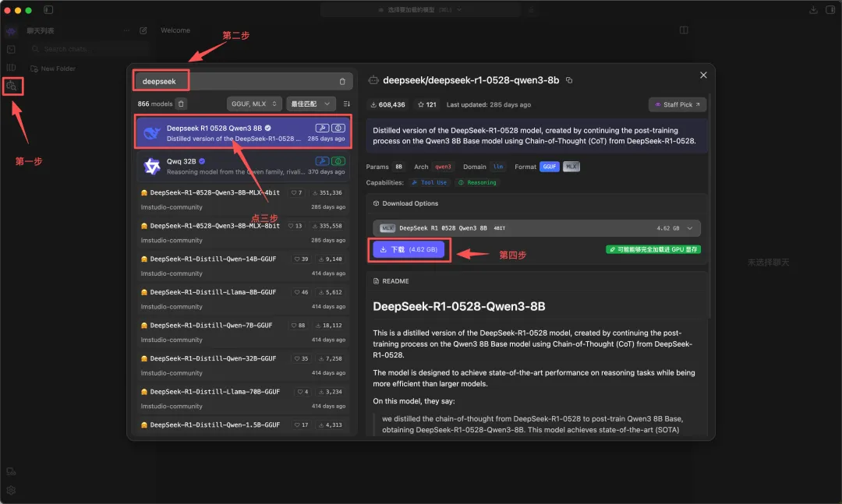Clear the deepseek search with trash icon
842x504 pixels.
[342, 82]
